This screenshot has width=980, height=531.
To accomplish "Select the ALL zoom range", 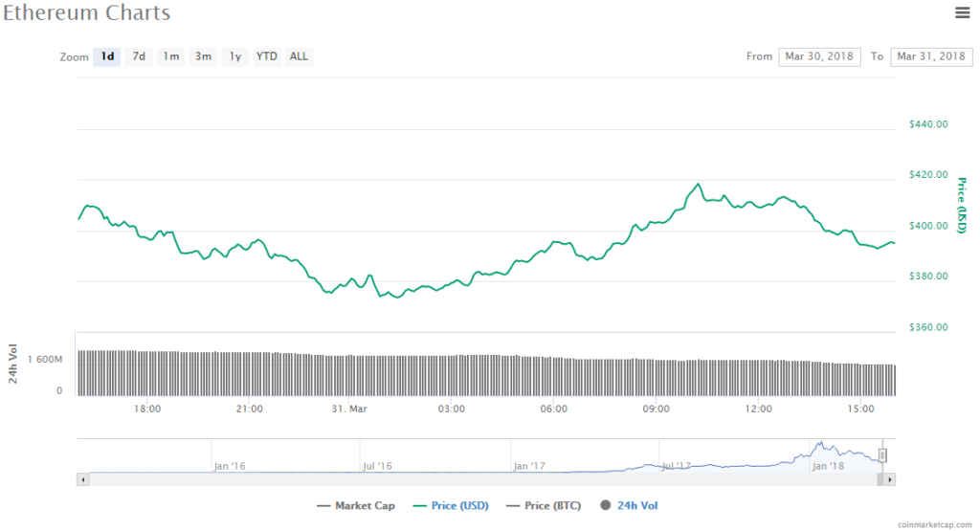I will tap(299, 56).
